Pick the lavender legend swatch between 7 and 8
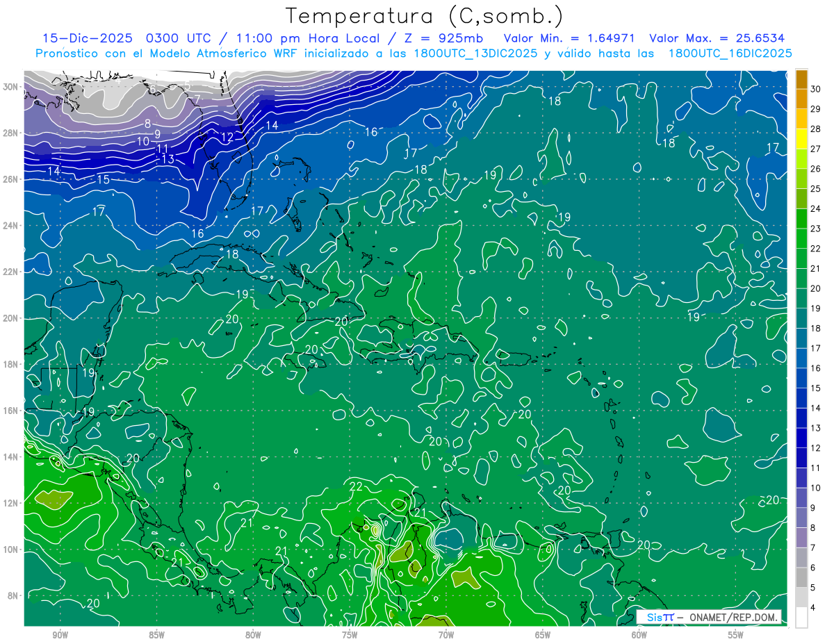The width and height of the screenshot is (834, 644). [801, 538]
